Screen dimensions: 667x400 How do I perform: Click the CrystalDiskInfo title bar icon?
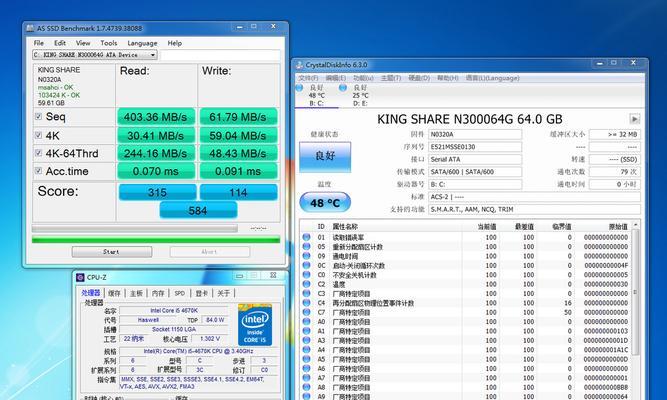point(299,65)
